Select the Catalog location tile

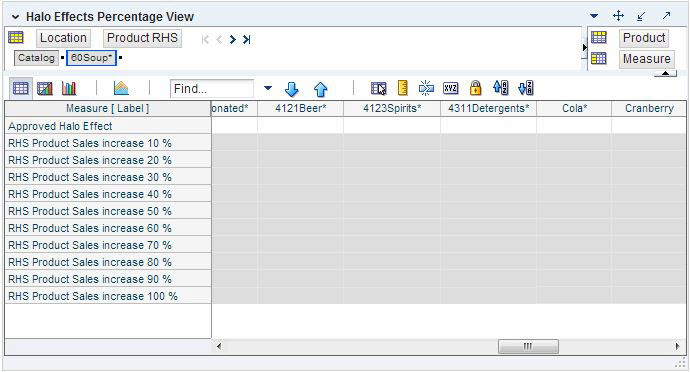pyautogui.click(x=37, y=58)
